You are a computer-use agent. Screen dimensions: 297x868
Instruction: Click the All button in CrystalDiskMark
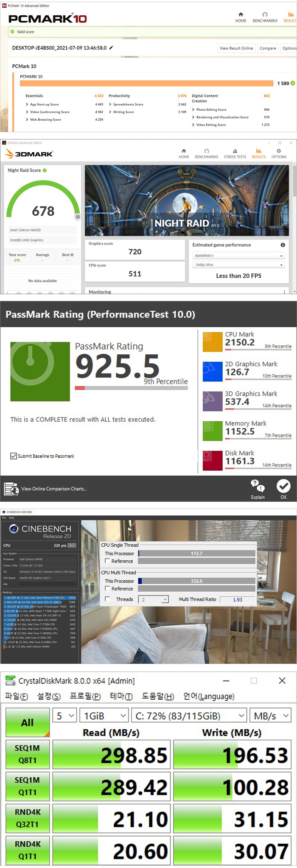(x=28, y=723)
